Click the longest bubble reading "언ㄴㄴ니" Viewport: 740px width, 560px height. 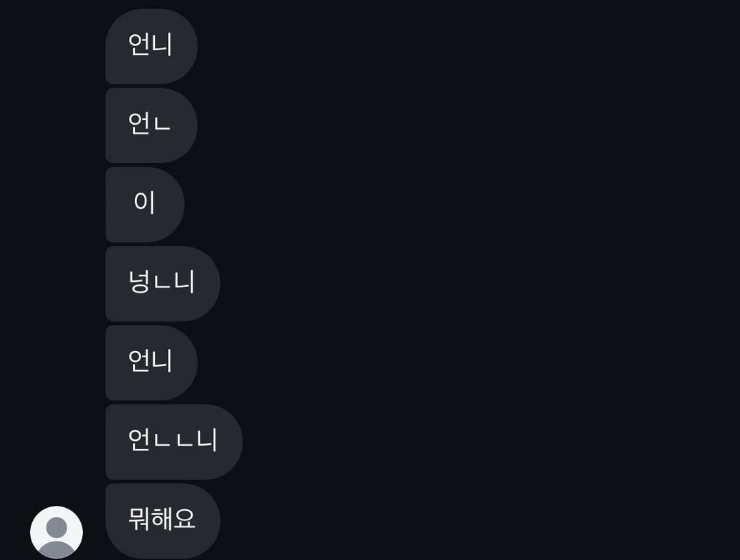click(x=173, y=441)
